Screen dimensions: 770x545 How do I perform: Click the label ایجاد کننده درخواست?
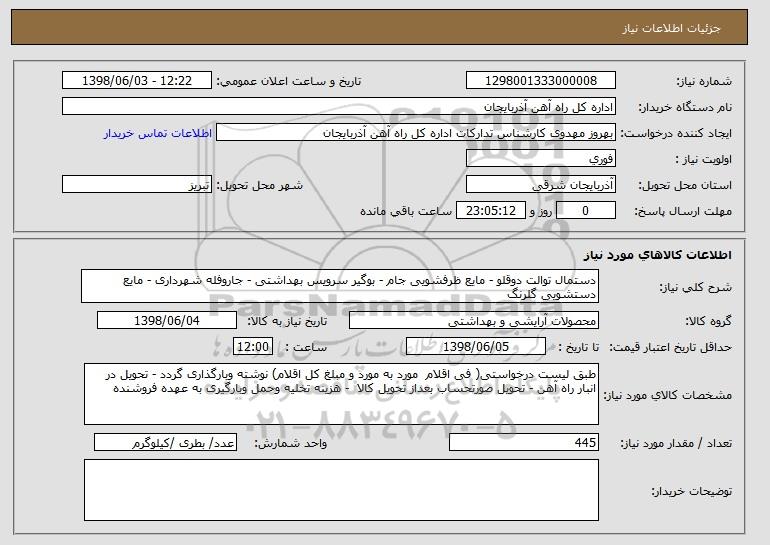[x=676, y=133]
